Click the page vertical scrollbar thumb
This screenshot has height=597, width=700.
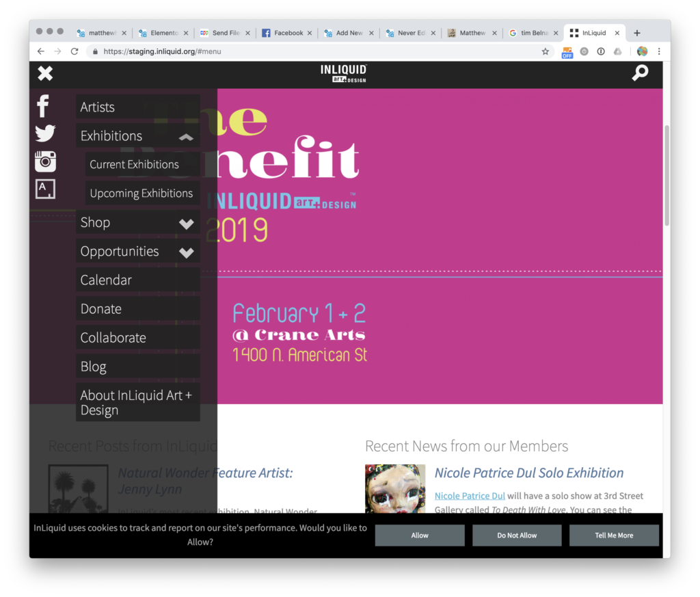(667, 176)
